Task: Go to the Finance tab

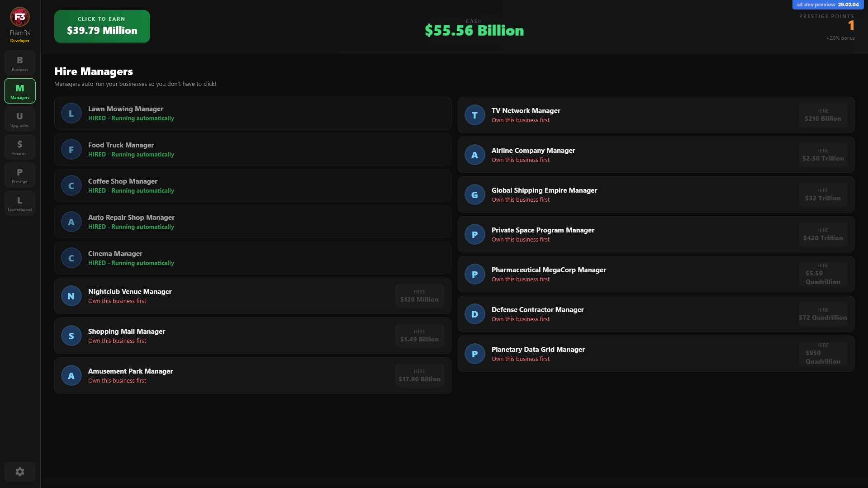Action: click(x=20, y=147)
